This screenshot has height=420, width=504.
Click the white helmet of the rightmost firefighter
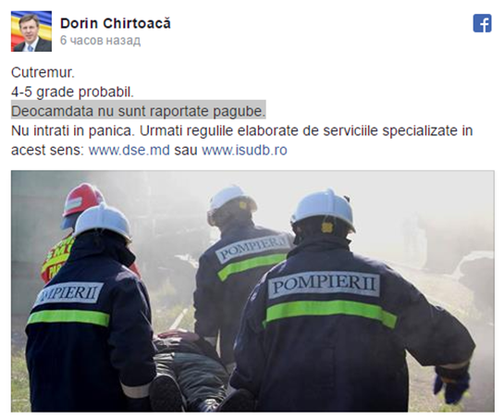pyautogui.click(x=323, y=209)
